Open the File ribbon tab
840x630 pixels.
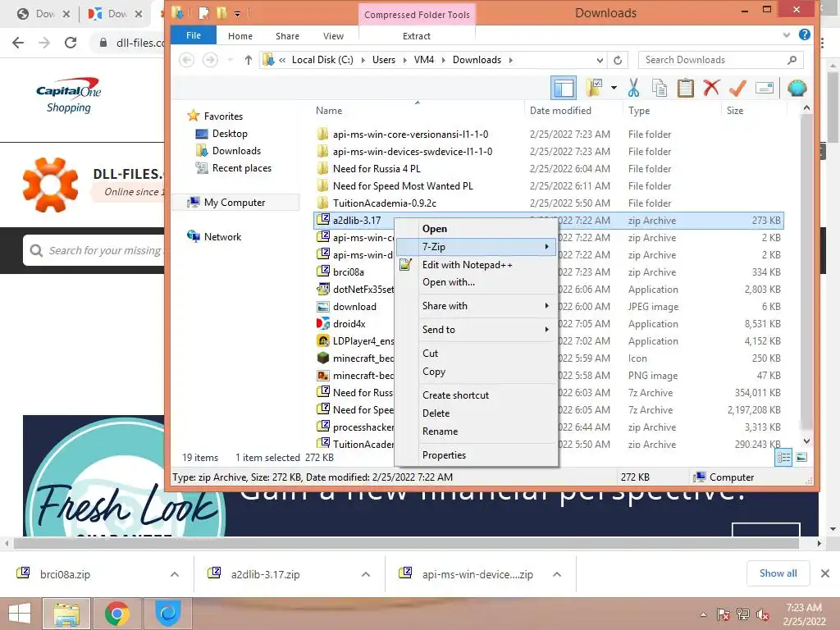coord(194,35)
